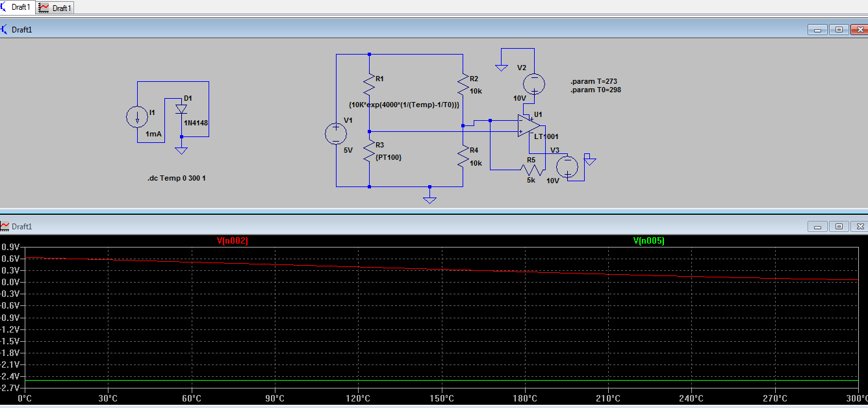Switch to the Draft1 waveform tab
Viewport: 868px width, 408px height.
pyautogui.click(x=55, y=8)
